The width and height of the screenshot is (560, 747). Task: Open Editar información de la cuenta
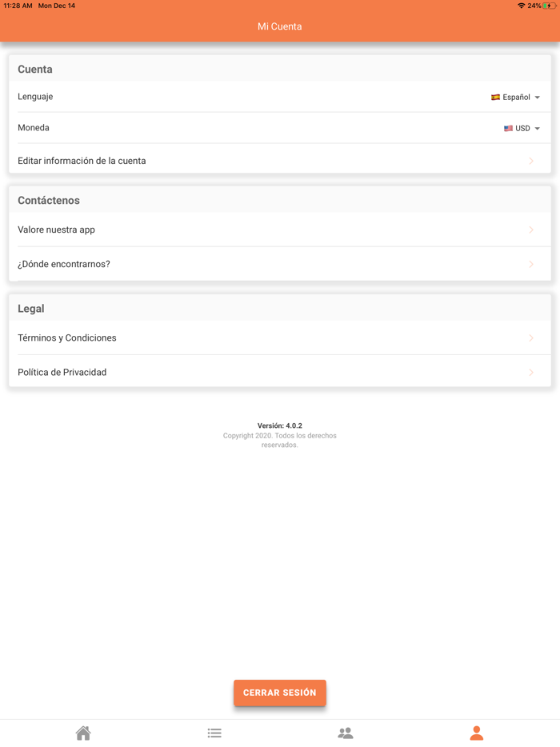82,161
